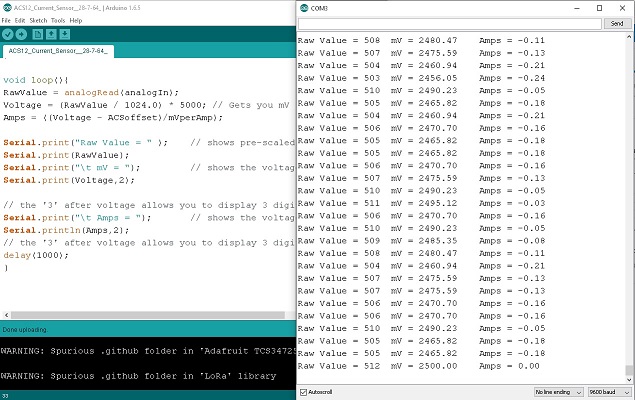Screen dimensions: 635x400
Task: Click serial output row with Raw Value 512
Action: [x=418, y=366]
